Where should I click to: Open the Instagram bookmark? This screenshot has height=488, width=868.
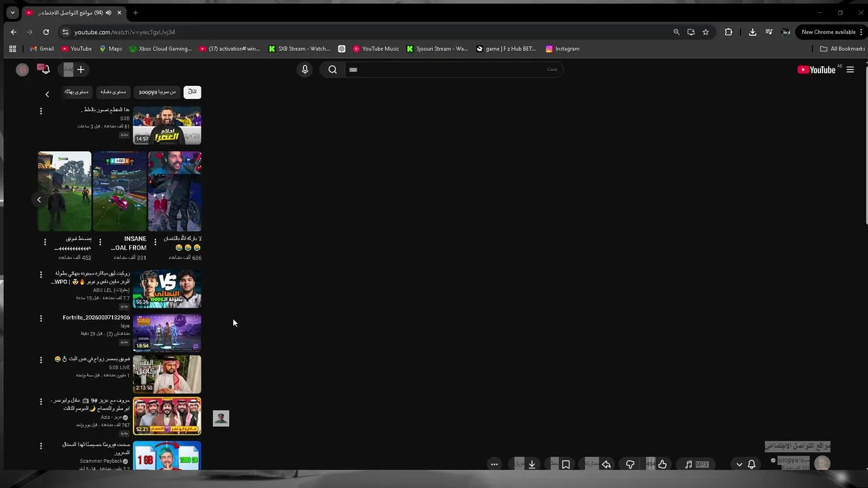coord(562,49)
